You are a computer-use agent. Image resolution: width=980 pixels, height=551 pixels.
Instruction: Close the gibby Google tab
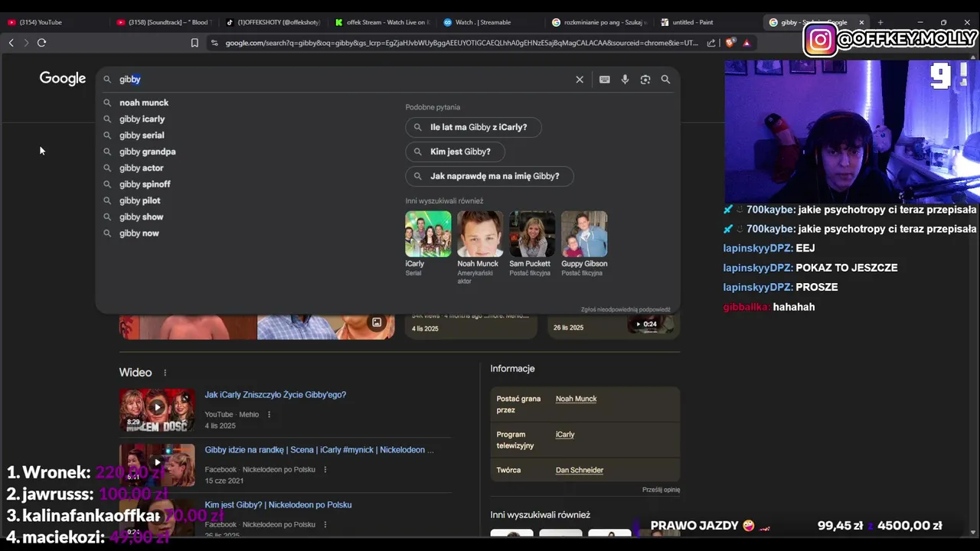pos(861,22)
